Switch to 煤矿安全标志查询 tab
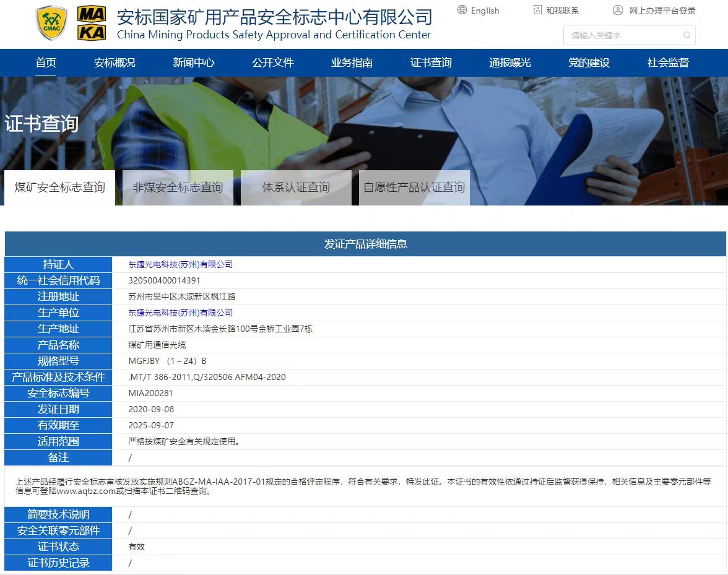Screen dimensions: 728x575 (x=60, y=188)
